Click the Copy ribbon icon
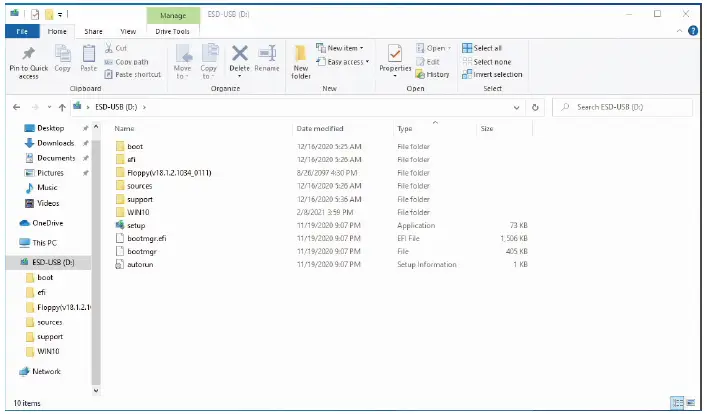Image resolution: width=707 pixels, height=414 pixels. (63, 54)
